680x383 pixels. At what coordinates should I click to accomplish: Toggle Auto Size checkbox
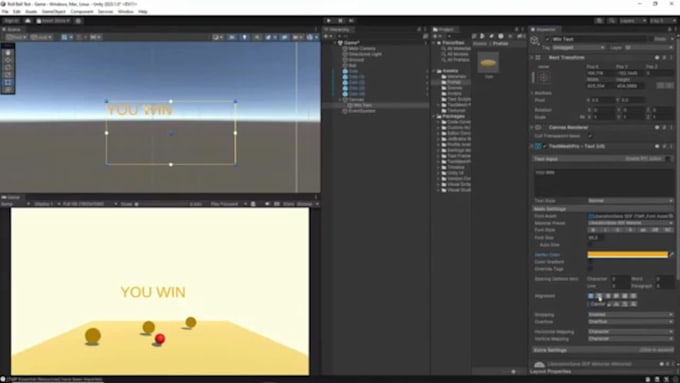(x=590, y=245)
